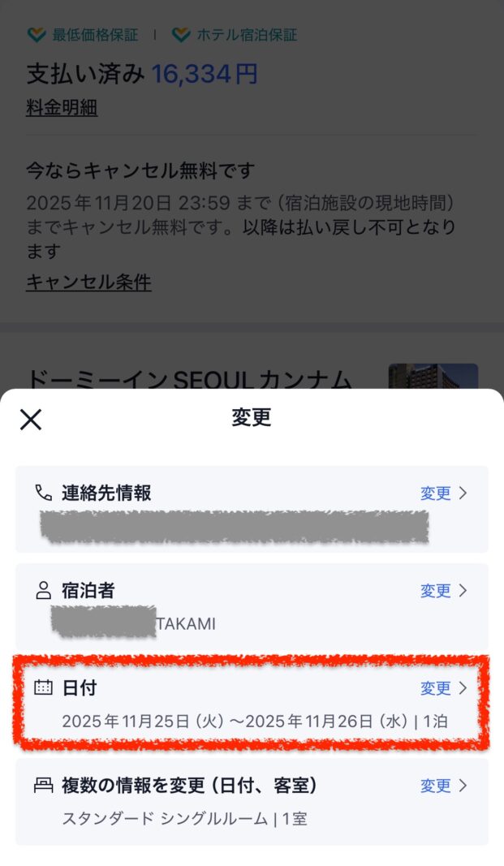
Task: Tap the ホテル宿泊保証 heart check icon
Action: 180,36
